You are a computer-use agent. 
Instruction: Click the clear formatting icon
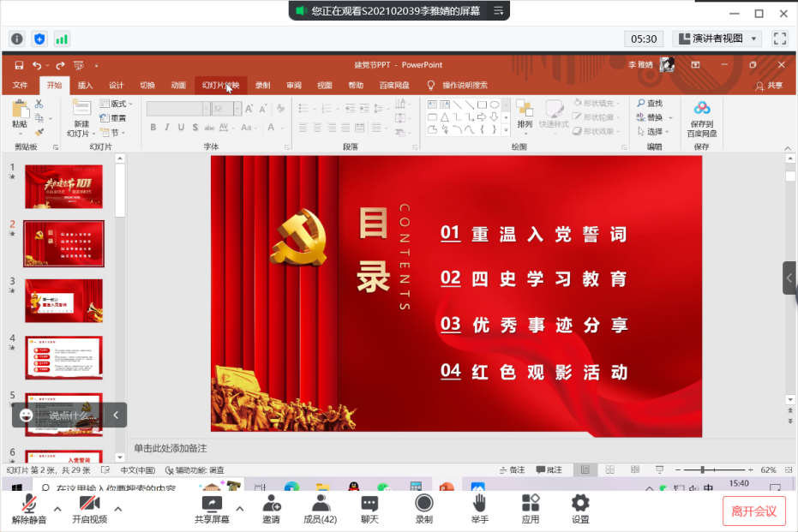point(280,108)
